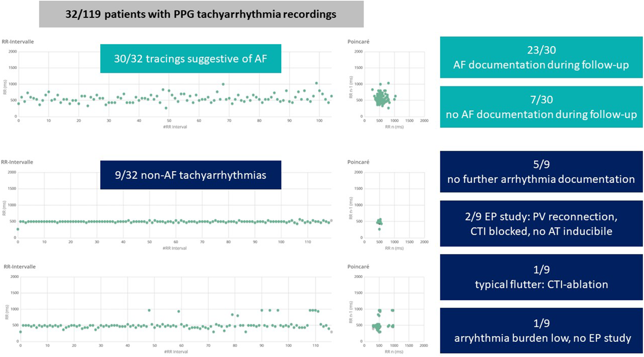Viewport: 644px width, 357px height.
Task: Click the highest data point in top RR chart
Action: [x=316, y=83]
